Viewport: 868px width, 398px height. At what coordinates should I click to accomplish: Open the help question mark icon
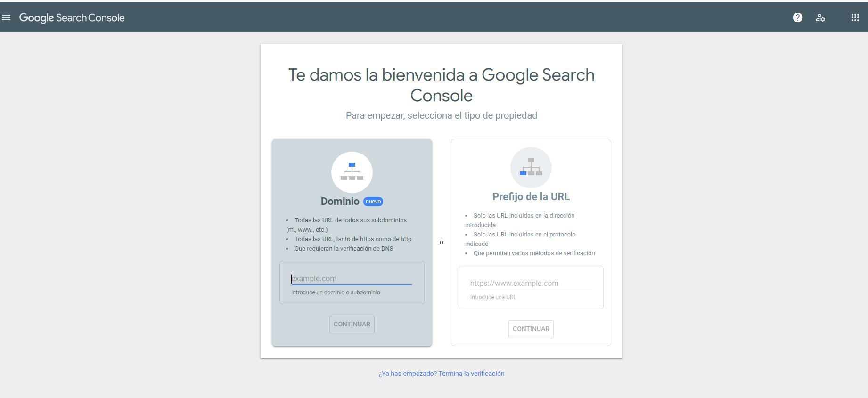pos(797,17)
